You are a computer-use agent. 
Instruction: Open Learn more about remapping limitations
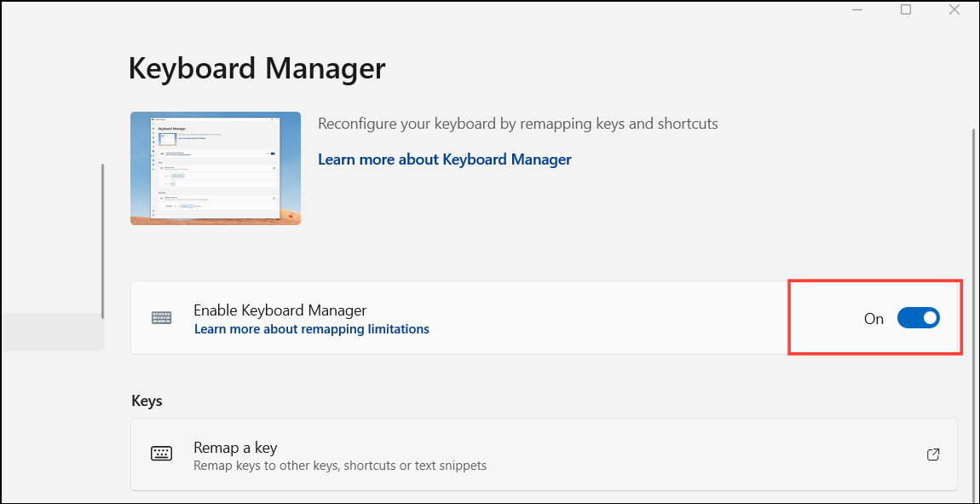point(311,329)
